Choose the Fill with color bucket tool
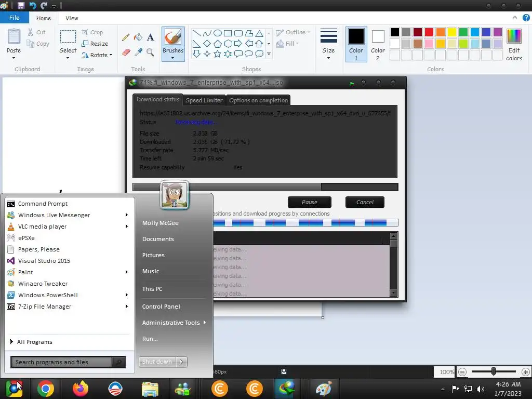 pos(138,37)
